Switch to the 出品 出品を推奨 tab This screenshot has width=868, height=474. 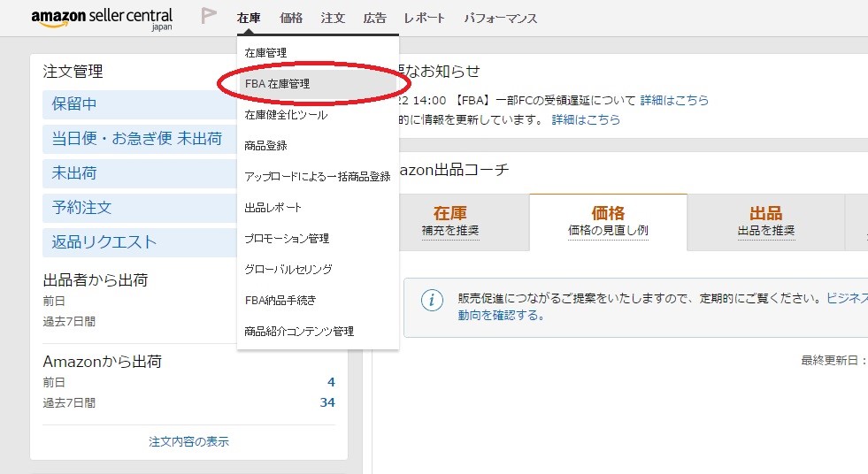pos(766,222)
